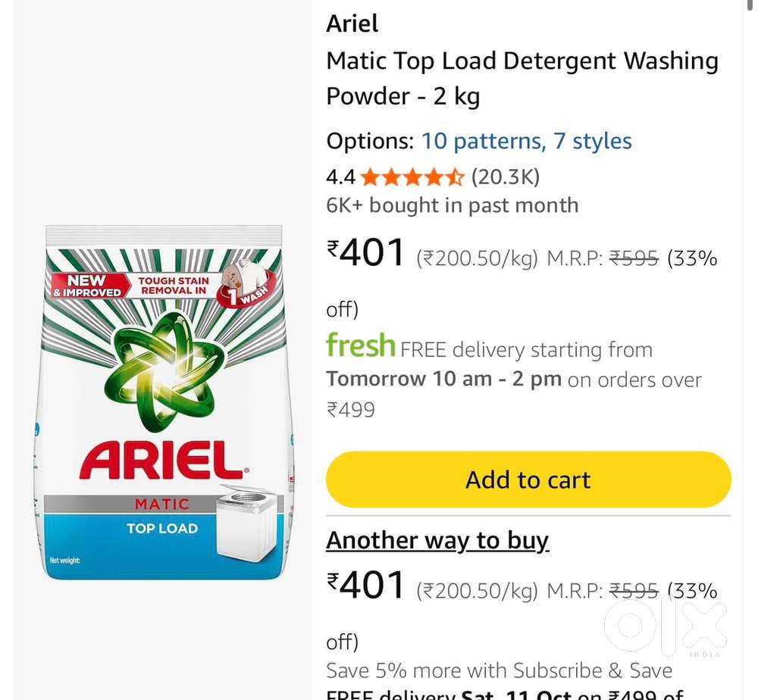The height and width of the screenshot is (700, 758).
Task: Click the "Another way to buy" heading
Action: click(x=437, y=541)
